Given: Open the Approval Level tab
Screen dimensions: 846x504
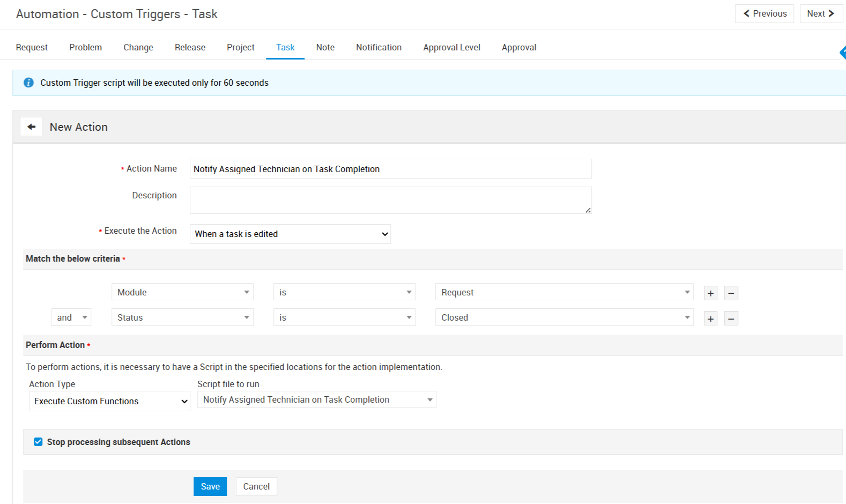Looking at the screenshot, I should (451, 47).
